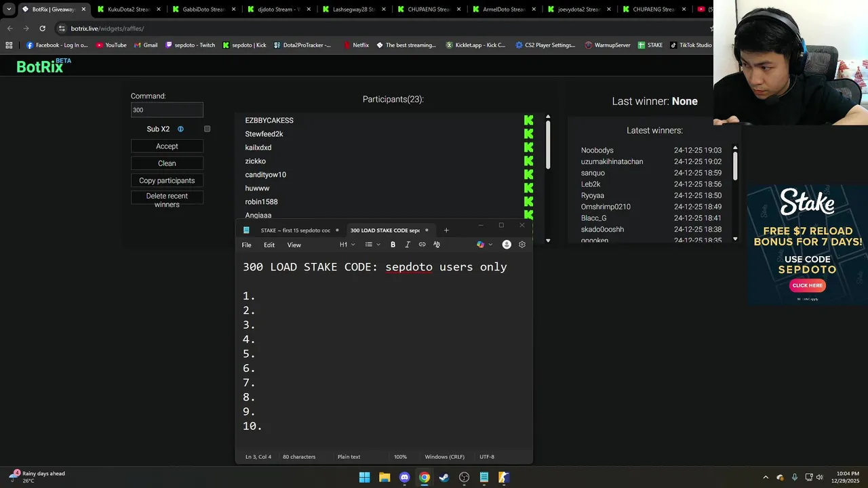Click Copy participants button
Viewport: 868px width, 488px height.
(x=167, y=180)
